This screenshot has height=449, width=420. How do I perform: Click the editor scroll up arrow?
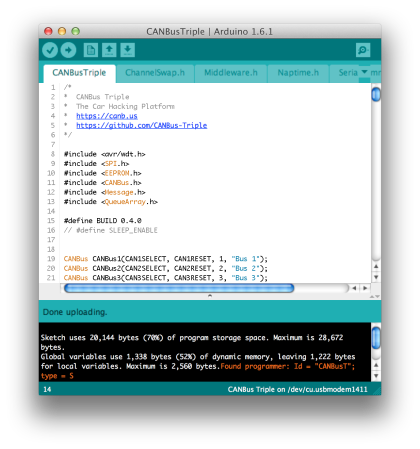coord(376,266)
